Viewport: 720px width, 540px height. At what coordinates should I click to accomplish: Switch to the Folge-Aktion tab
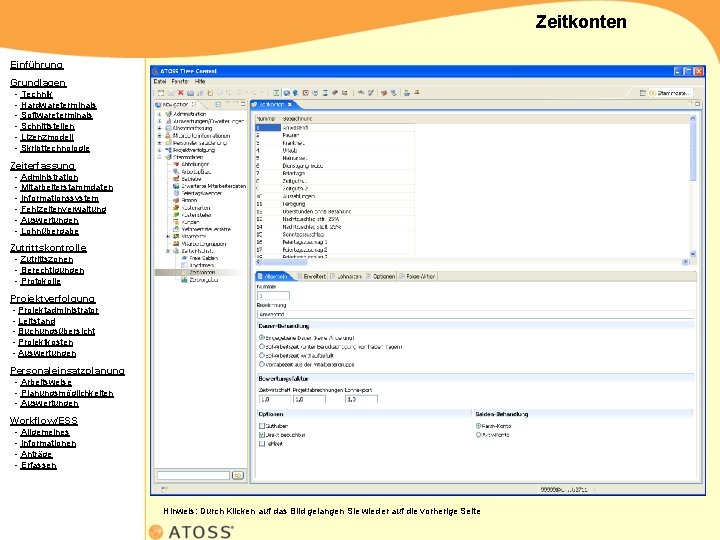417,276
